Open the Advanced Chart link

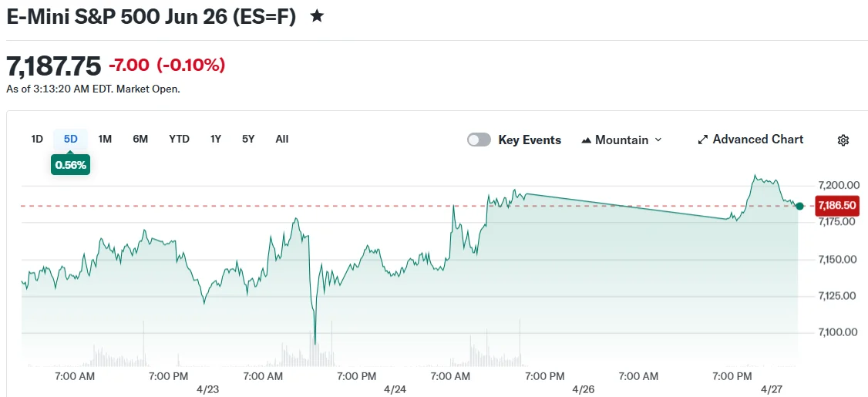pos(758,140)
